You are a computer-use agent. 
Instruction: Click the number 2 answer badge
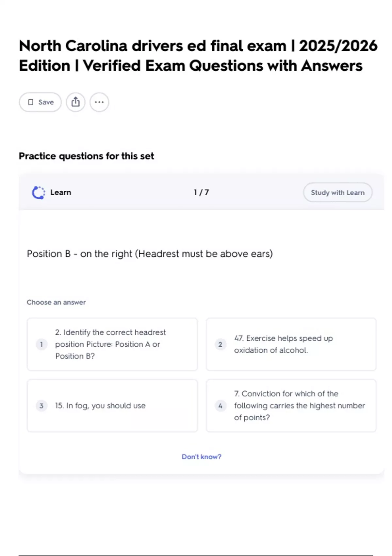(220, 344)
